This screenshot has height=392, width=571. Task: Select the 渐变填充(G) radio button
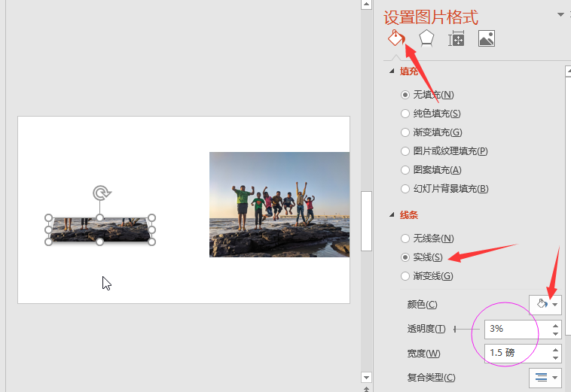(405, 132)
